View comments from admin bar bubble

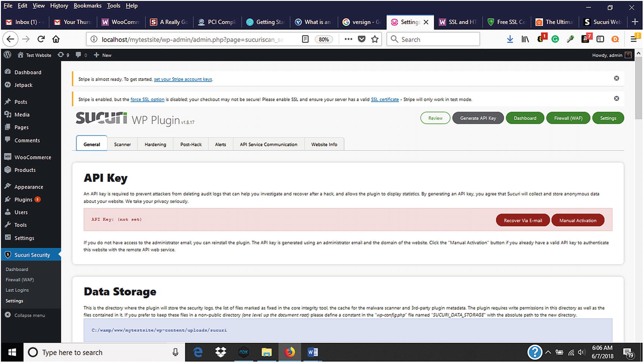(x=81, y=55)
